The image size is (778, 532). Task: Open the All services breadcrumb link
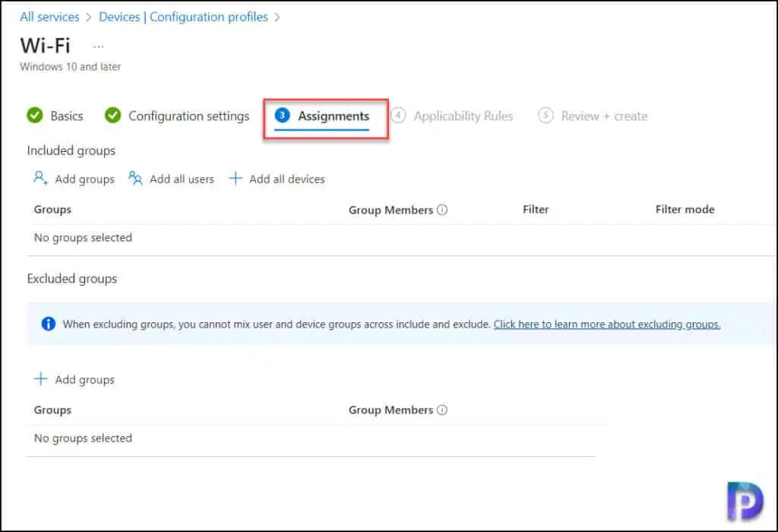pyautogui.click(x=49, y=17)
